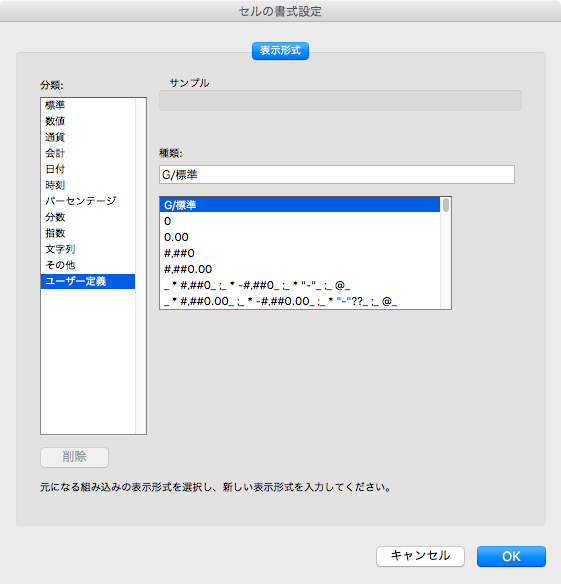Click the キャンセル button
The image size is (561, 584).
click(420, 556)
